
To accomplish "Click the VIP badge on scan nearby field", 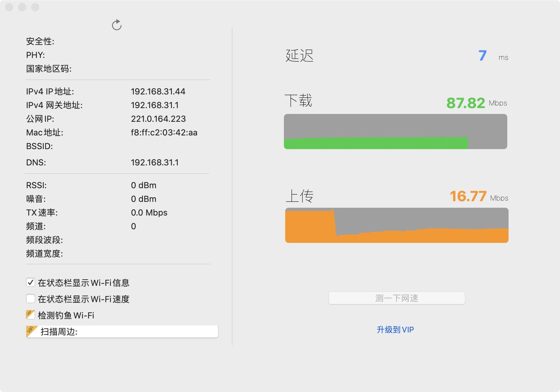I will click(32, 331).
